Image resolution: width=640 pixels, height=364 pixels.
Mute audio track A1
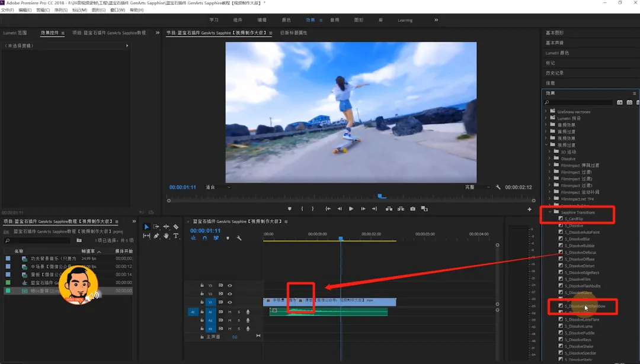(230, 312)
